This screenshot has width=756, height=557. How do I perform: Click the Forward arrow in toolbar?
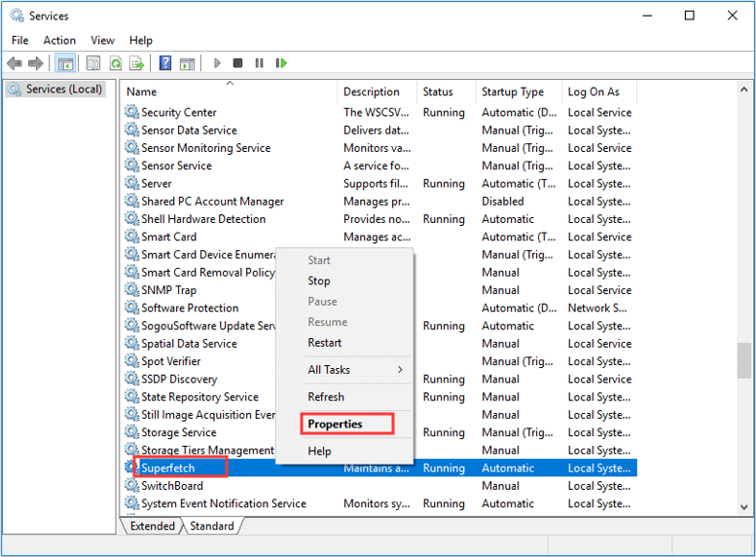coord(36,63)
